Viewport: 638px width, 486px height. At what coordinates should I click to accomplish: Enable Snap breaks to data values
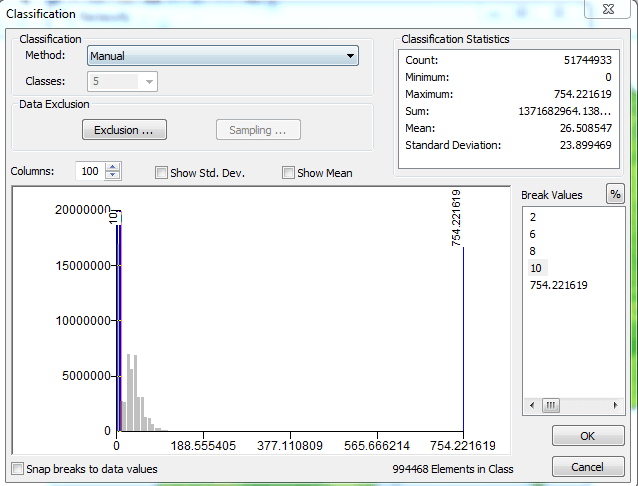(17, 469)
